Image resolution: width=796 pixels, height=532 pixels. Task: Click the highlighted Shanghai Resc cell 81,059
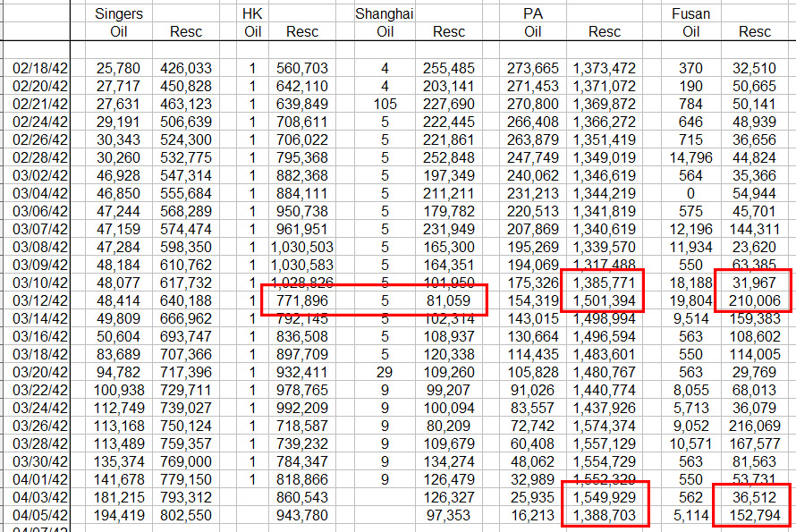(449, 301)
